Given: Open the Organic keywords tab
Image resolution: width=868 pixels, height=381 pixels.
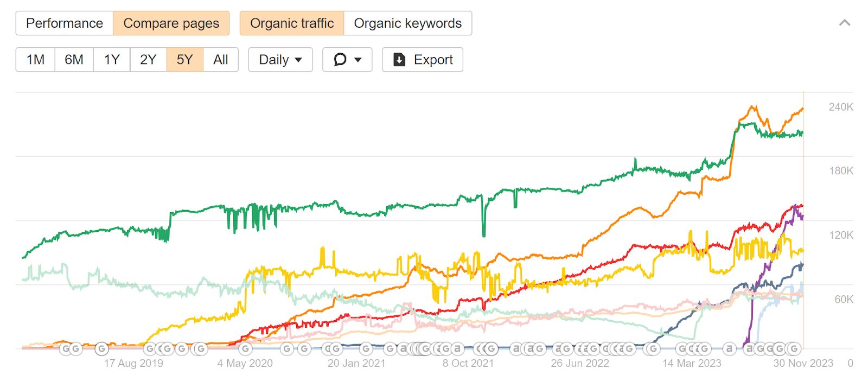Looking at the screenshot, I should pos(407,23).
